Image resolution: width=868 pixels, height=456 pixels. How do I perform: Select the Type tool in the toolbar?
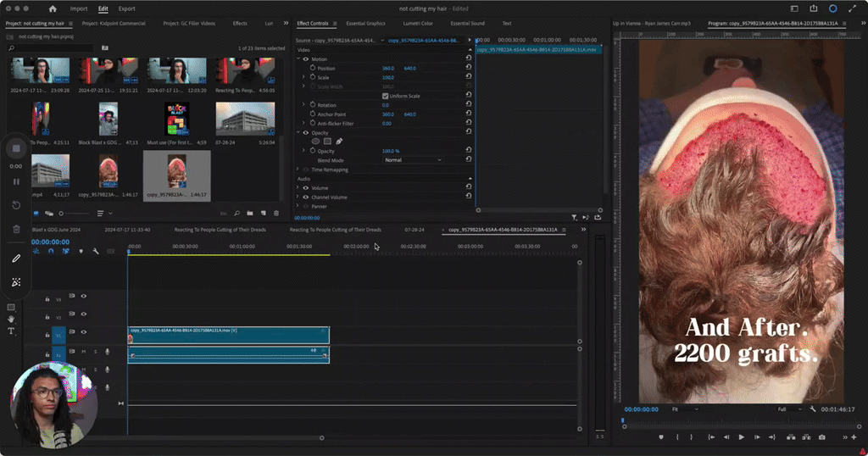click(x=11, y=331)
